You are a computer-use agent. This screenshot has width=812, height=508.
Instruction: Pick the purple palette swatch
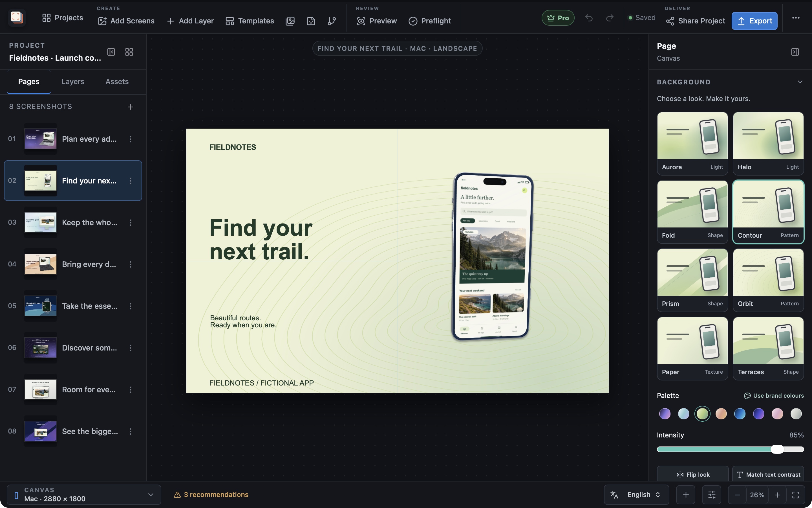pyautogui.click(x=665, y=413)
